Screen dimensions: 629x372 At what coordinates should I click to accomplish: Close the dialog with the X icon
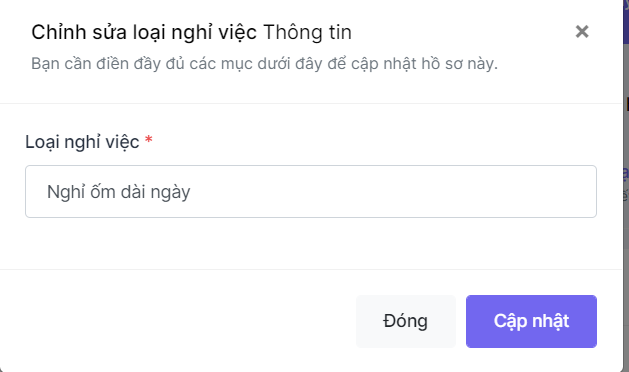coord(582,31)
